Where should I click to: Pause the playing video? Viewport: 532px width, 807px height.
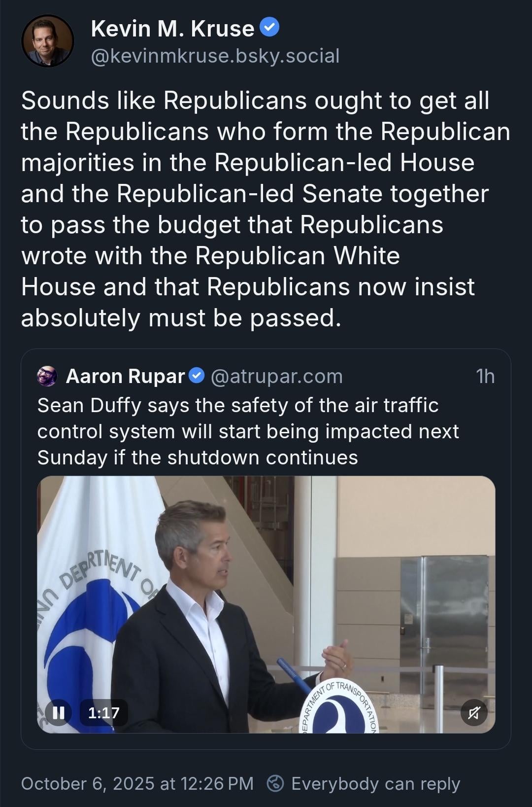[59, 712]
